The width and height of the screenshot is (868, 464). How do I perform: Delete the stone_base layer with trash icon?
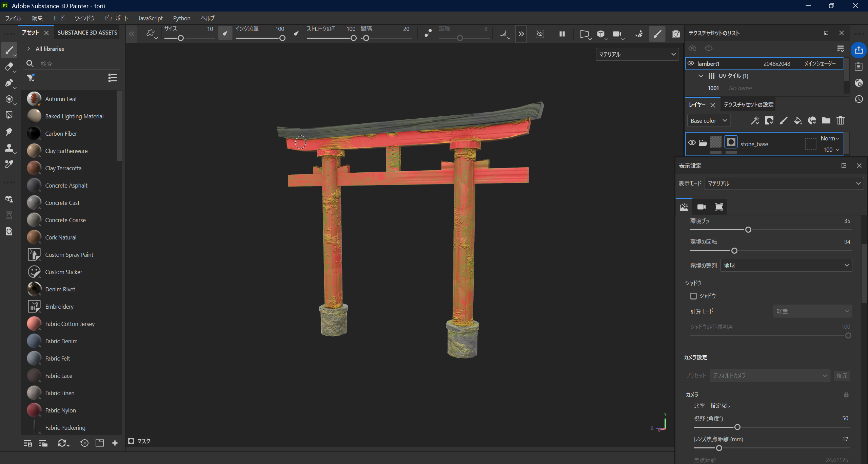[841, 121]
